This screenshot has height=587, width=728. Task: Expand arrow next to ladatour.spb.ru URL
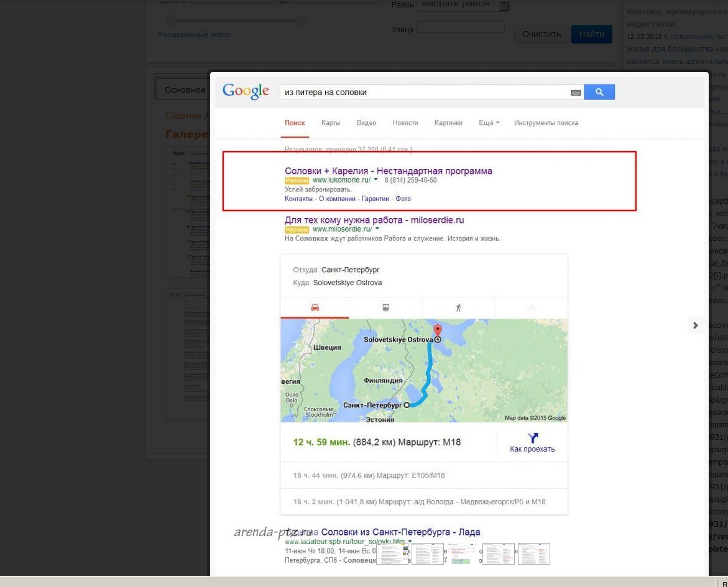[410, 542]
